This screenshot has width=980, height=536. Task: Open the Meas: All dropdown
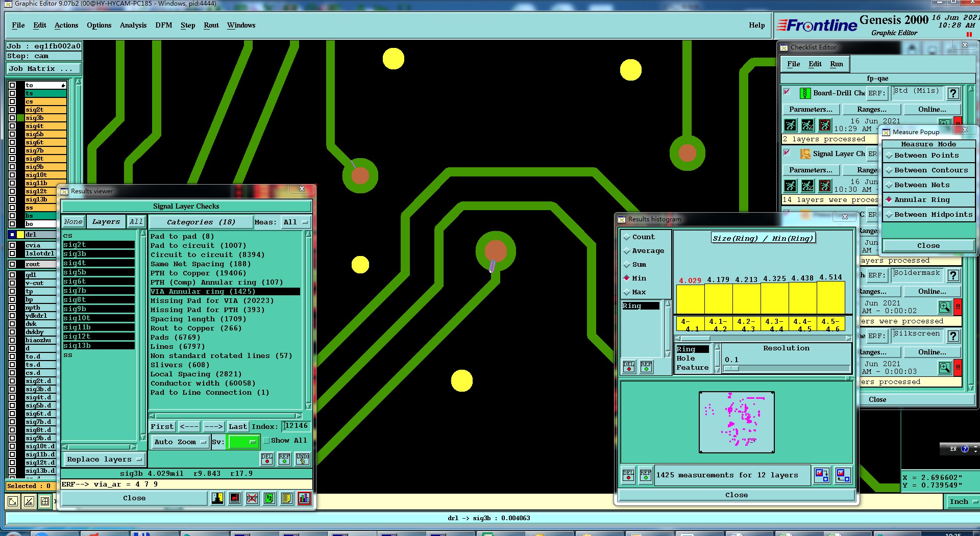(x=296, y=222)
